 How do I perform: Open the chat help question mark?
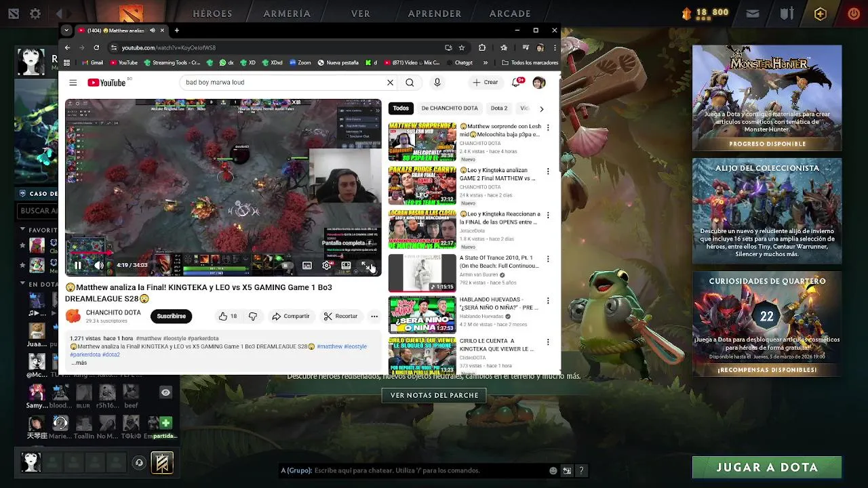(x=581, y=470)
